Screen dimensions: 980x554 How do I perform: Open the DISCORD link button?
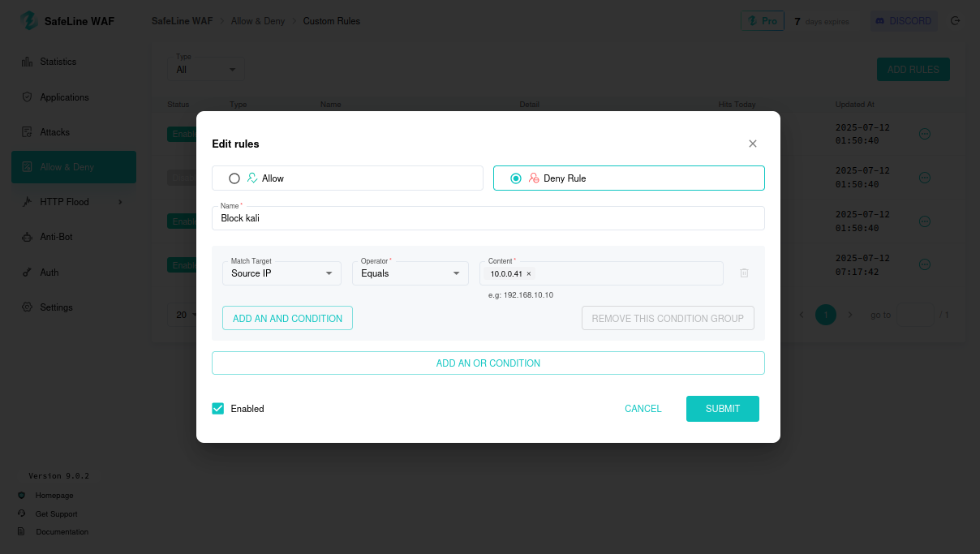[904, 21]
